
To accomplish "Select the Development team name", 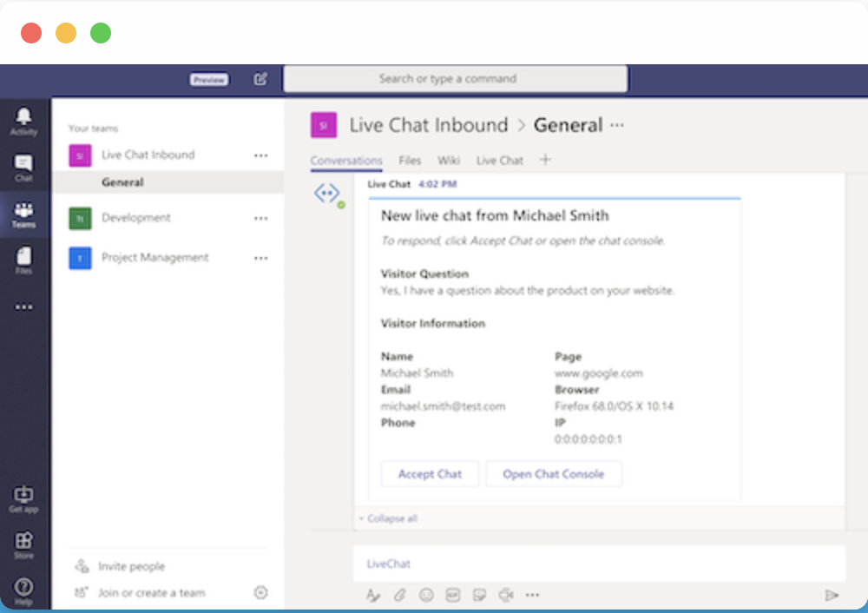I will tap(136, 218).
